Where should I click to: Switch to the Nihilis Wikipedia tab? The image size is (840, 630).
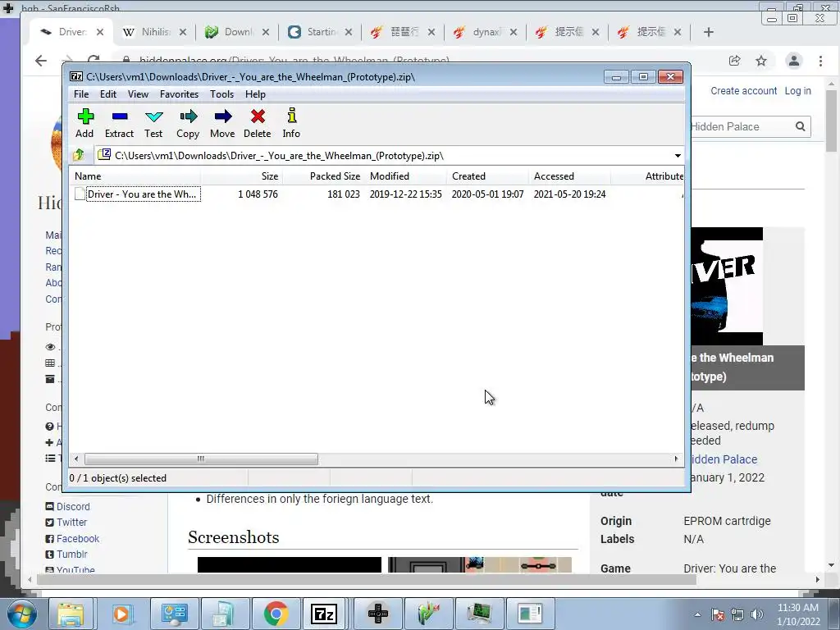[x=154, y=32]
